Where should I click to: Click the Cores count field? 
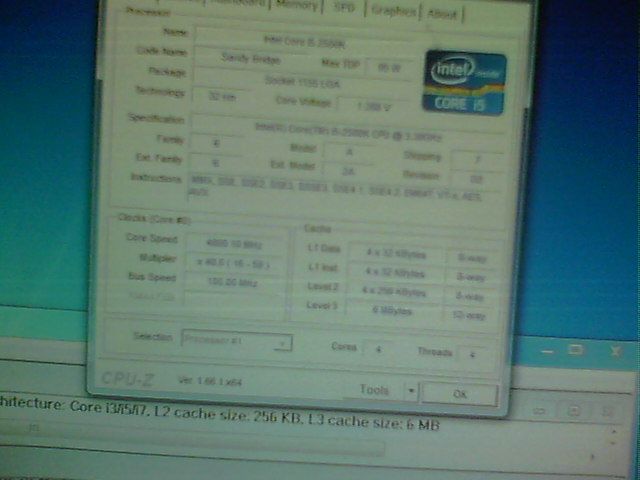coord(378,349)
